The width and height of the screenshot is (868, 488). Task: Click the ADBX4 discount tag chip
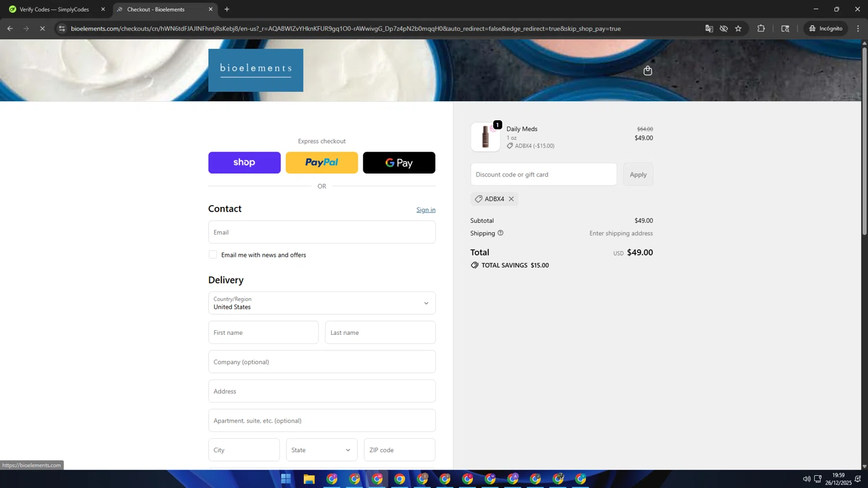[494, 199]
